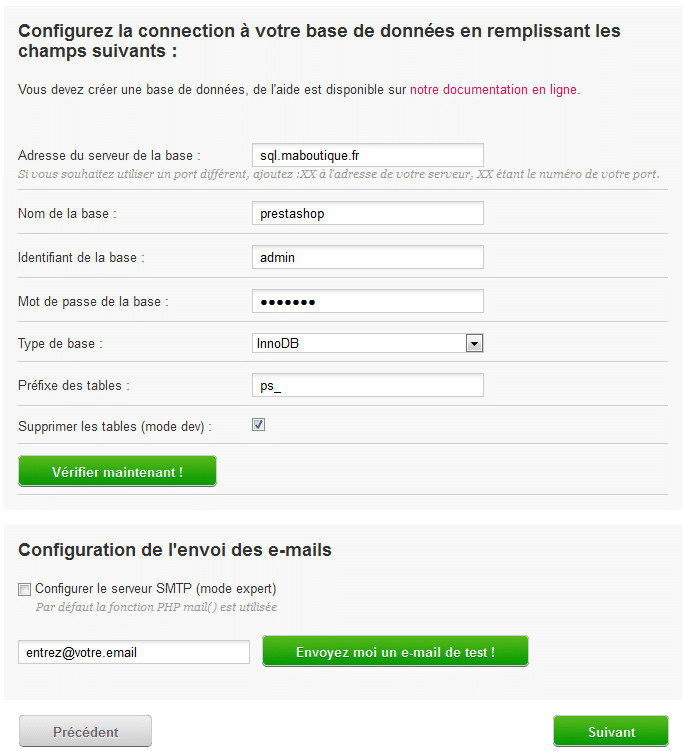Screen dimensions: 683x751
Task: Expand the InnoDB database type dropdown
Action: (474, 344)
